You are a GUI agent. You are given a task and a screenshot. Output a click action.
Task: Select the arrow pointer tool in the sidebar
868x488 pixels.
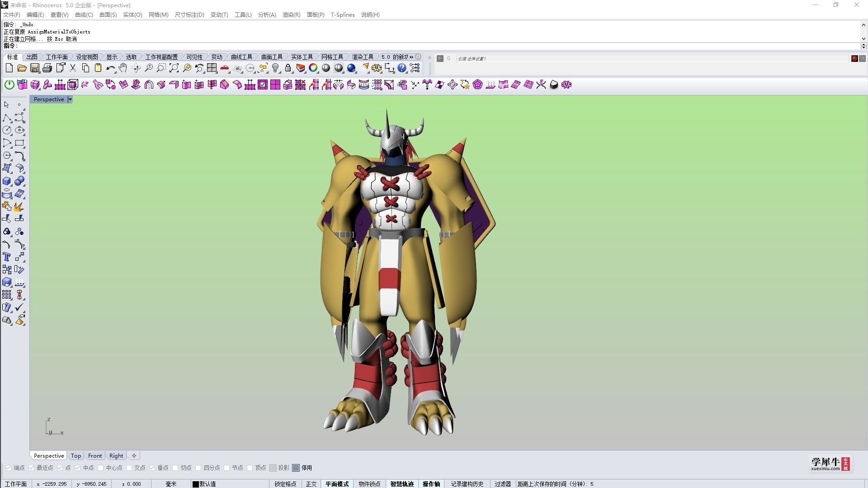(x=6, y=104)
